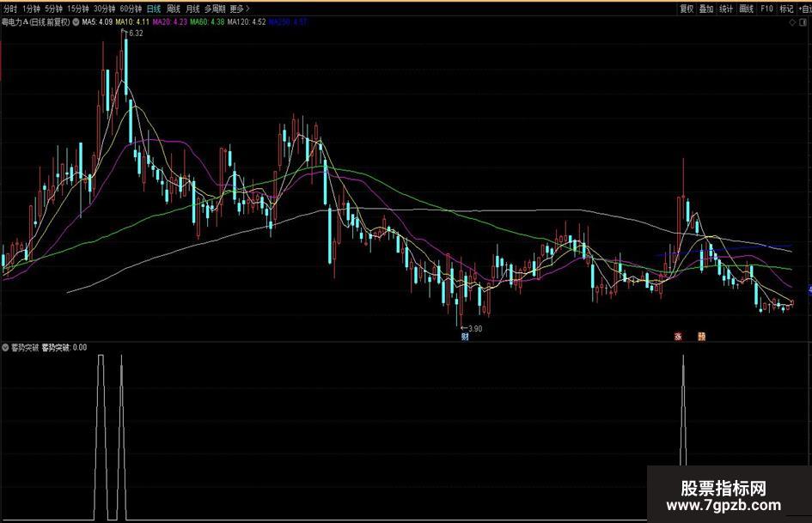Open the 复权 adjustment menu
This screenshot has width=812, height=523.
[687, 9]
